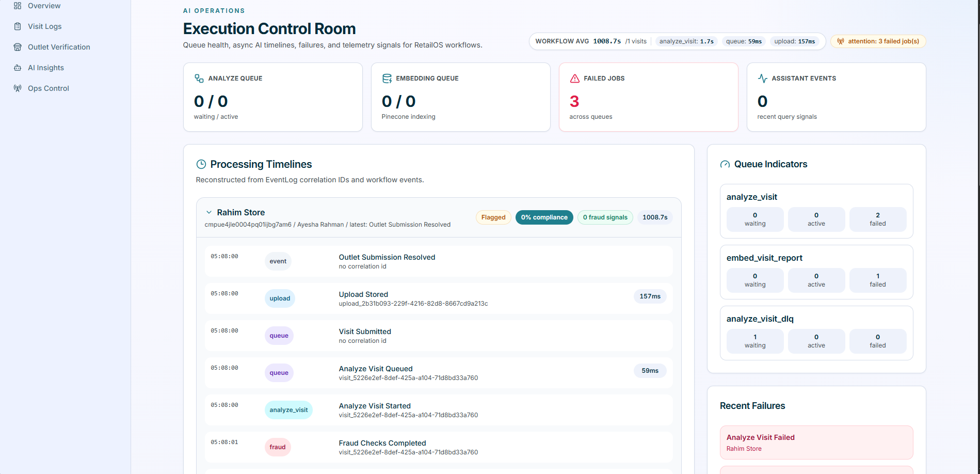The width and height of the screenshot is (980, 474).
Task: Click the Visit Logs clipboard icon
Action: click(x=18, y=26)
